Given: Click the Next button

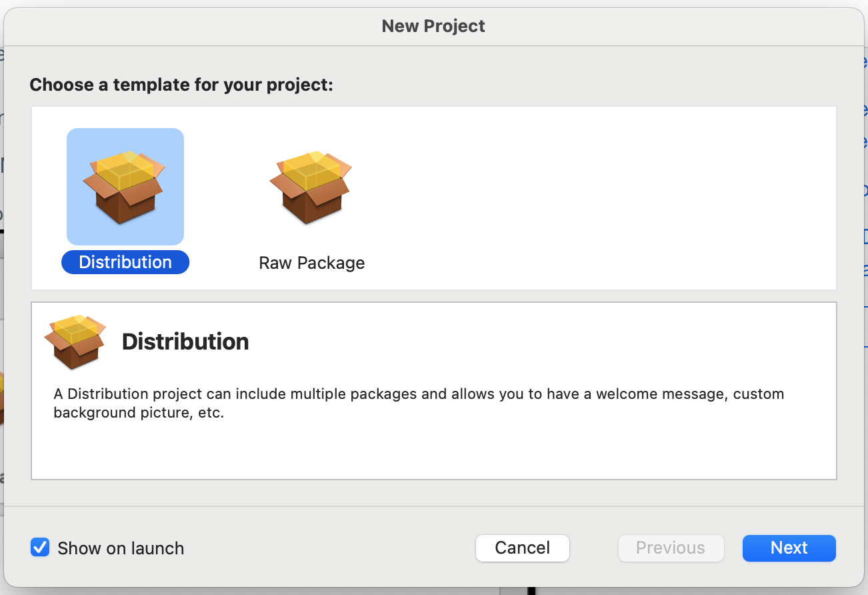Looking at the screenshot, I should click(x=789, y=548).
